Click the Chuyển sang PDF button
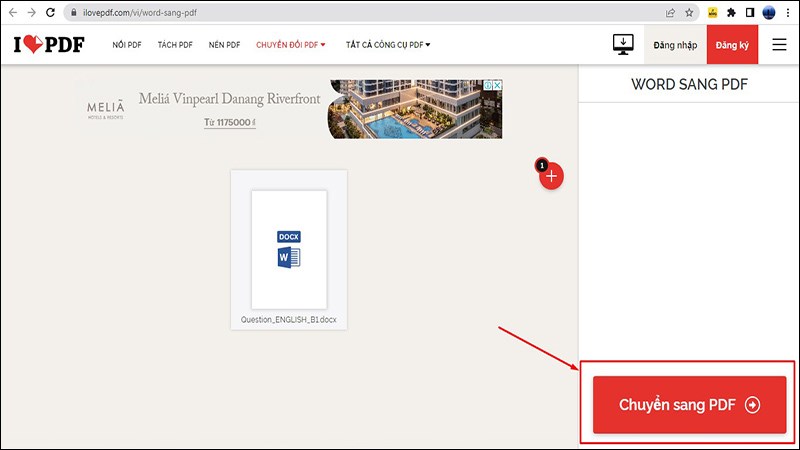This screenshot has width=800, height=450. (x=689, y=405)
